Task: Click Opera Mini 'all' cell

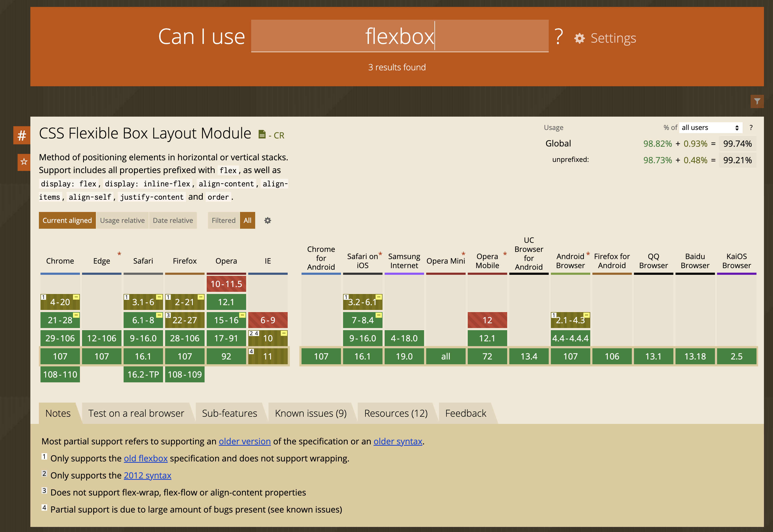Action: [x=446, y=356]
